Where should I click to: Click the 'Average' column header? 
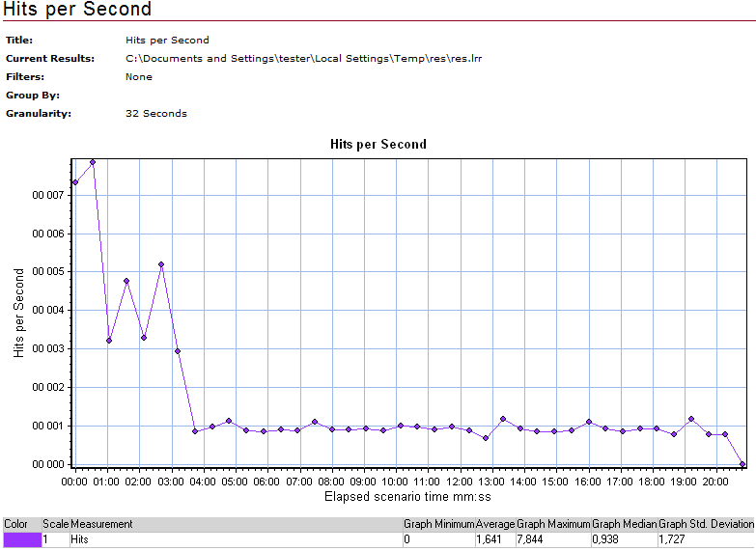click(495, 524)
